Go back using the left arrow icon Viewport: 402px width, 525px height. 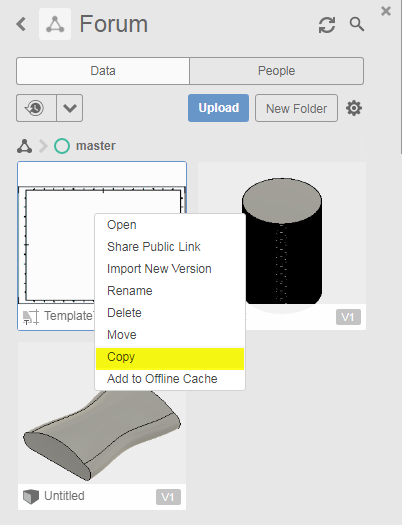pos(21,24)
